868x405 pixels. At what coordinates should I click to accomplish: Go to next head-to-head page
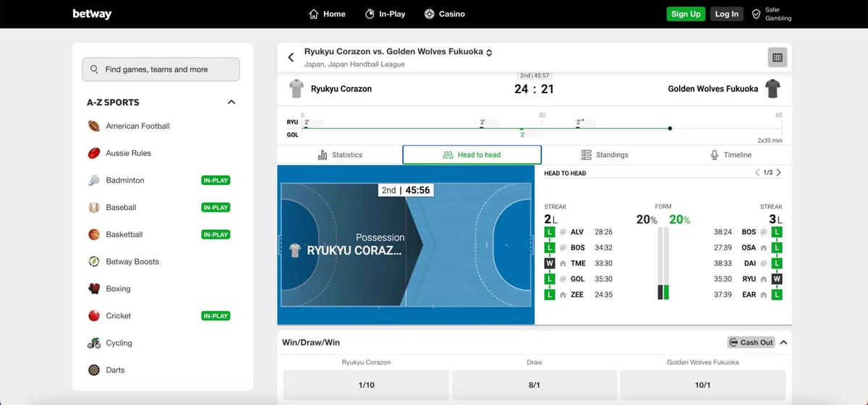[x=778, y=173]
